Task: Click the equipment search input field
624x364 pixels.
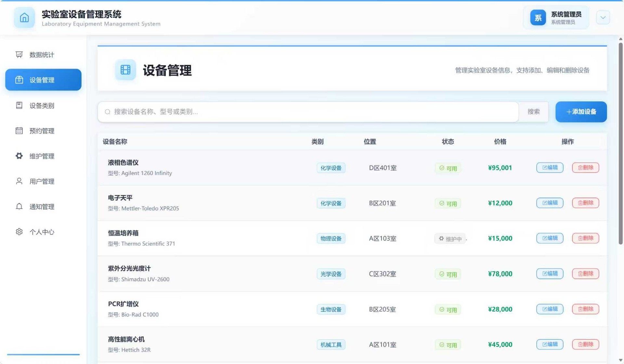Action: click(308, 112)
